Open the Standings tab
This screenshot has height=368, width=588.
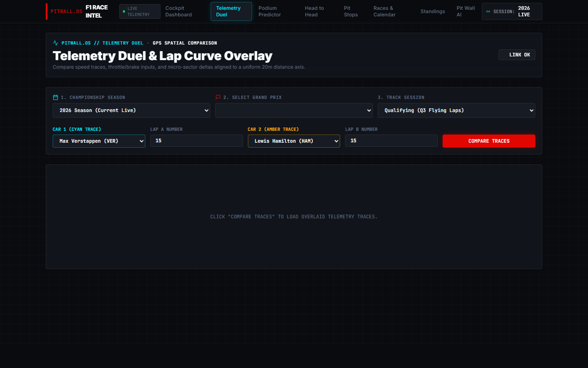pyautogui.click(x=433, y=11)
